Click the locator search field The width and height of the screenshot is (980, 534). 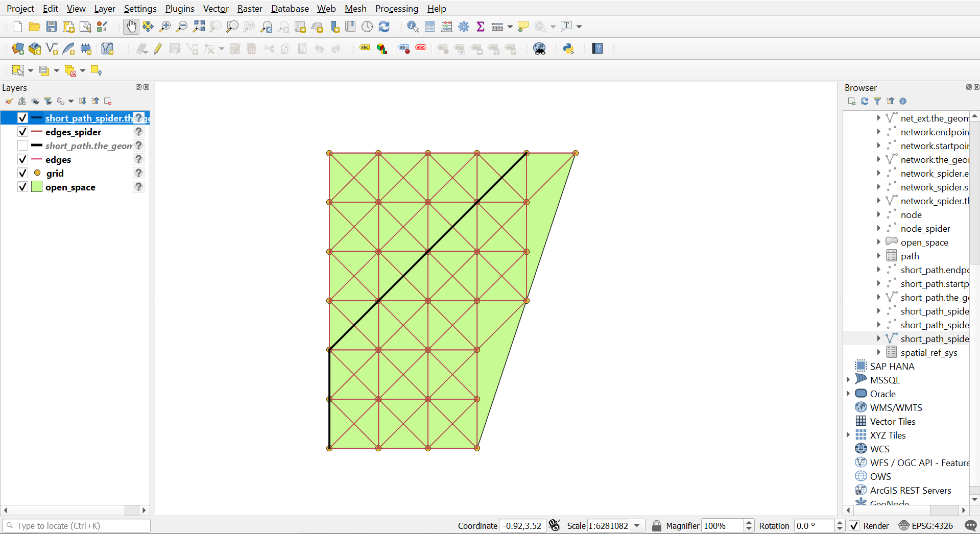77,526
